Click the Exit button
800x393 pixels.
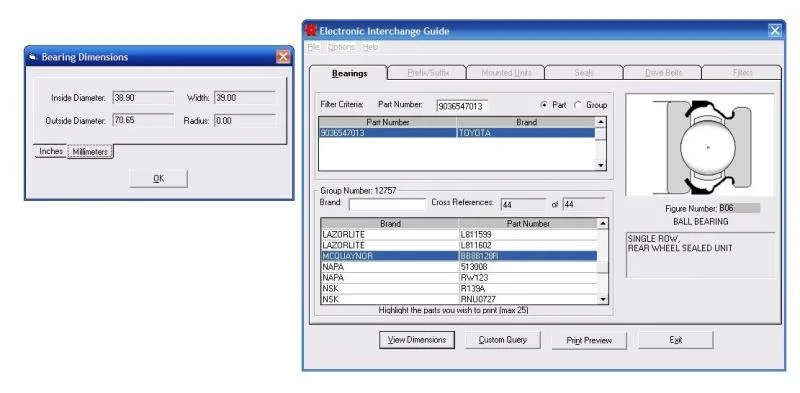coord(676,340)
